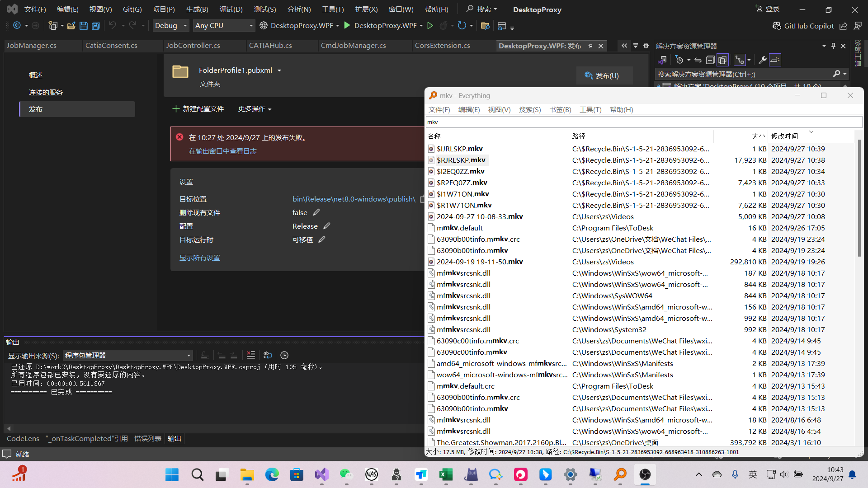
Task: Toggle auto-hide pin on Solution Explorer
Action: tap(833, 46)
